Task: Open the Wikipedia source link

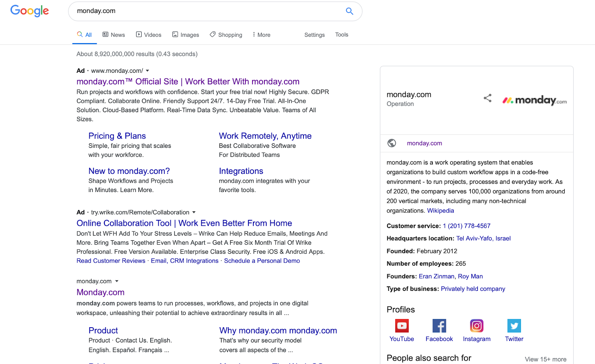Action: (440, 211)
